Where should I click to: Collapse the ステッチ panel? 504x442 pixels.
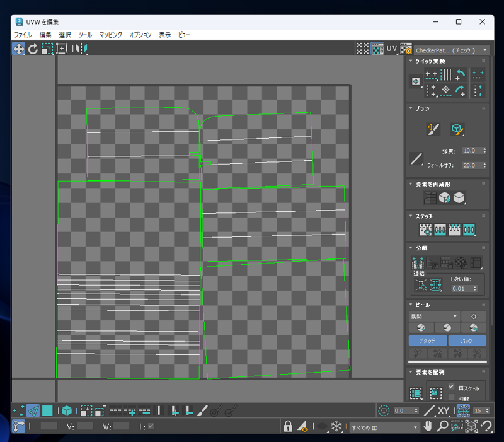point(411,216)
